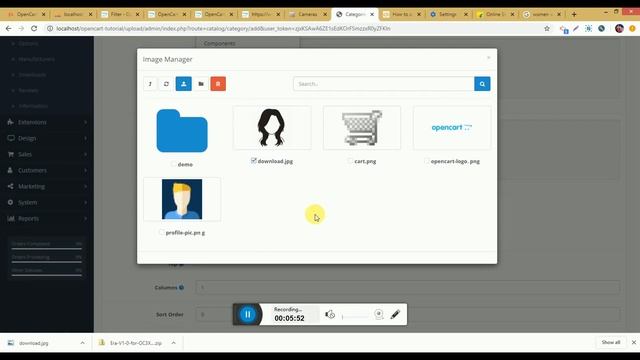Viewport: 640px width, 360px height.
Task: Expand the Customers sidebar menu
Action: (47, 170)
